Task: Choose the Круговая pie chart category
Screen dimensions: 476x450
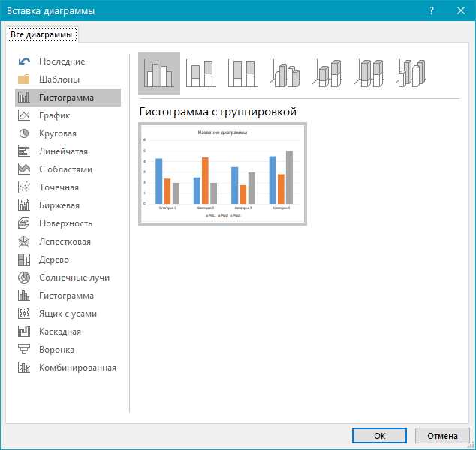Action: click(x=68, y=133)
